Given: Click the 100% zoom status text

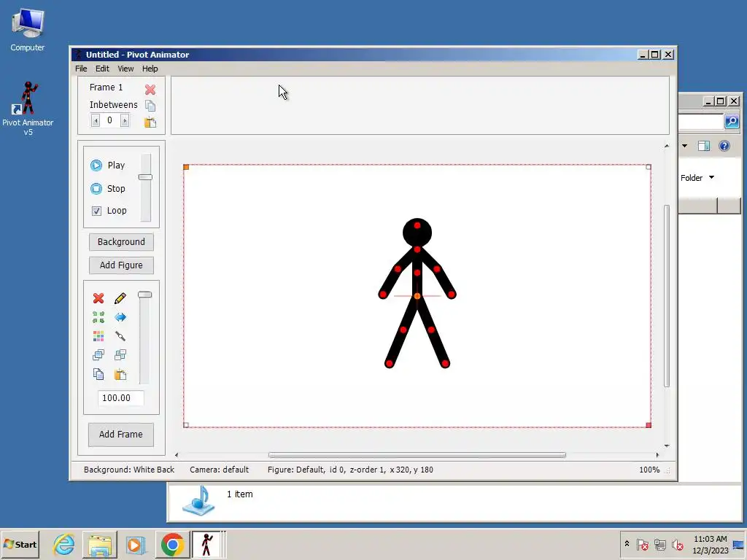Looking at the screenshot, I should click(x=649, y=470).
